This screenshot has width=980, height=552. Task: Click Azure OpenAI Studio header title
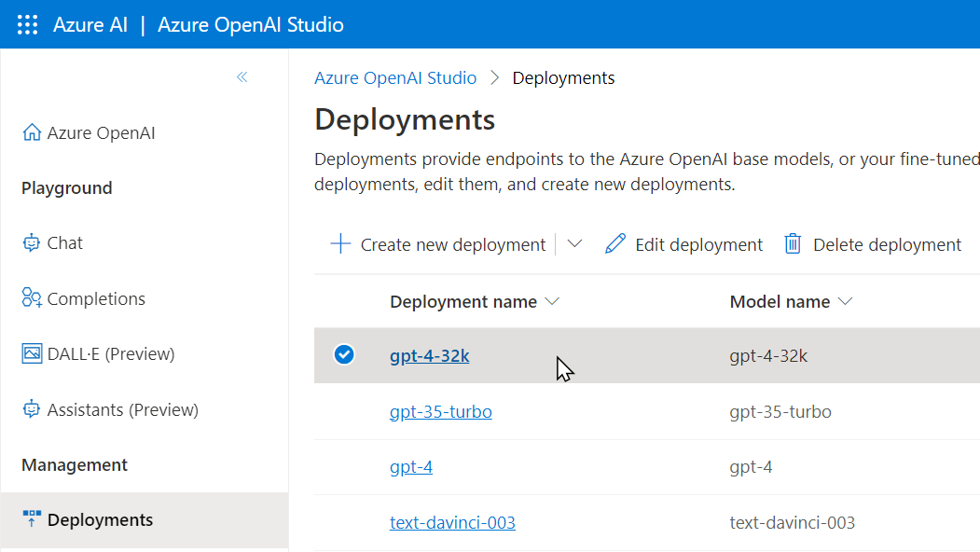pyautogui.click(x=251, y=24)
